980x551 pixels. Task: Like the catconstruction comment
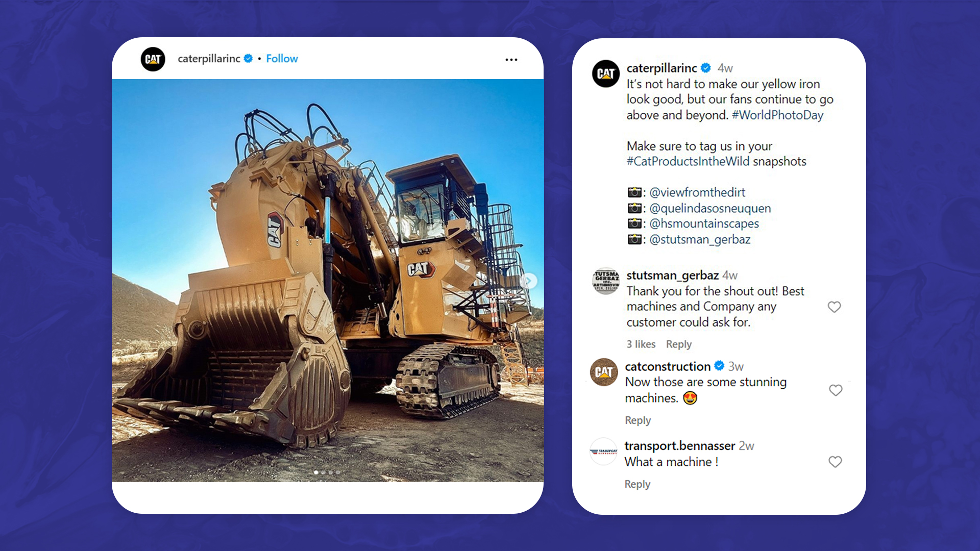(x=836, y=390)
